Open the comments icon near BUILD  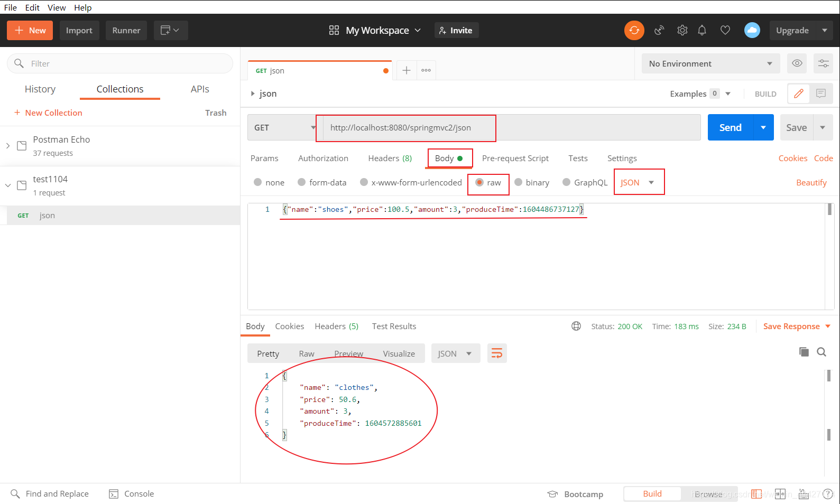[x=821, y=94]
